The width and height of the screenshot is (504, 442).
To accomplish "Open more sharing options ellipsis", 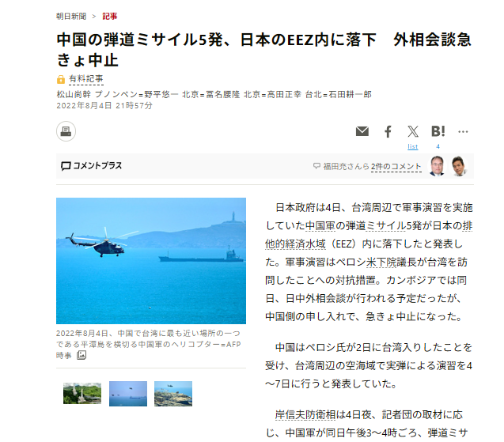I will (x=463, y=131).
